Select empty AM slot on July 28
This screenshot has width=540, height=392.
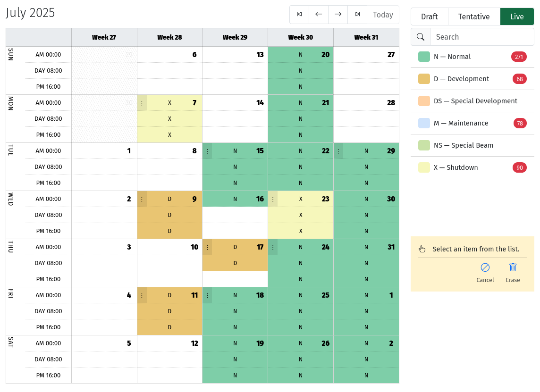tap(366, 103)
